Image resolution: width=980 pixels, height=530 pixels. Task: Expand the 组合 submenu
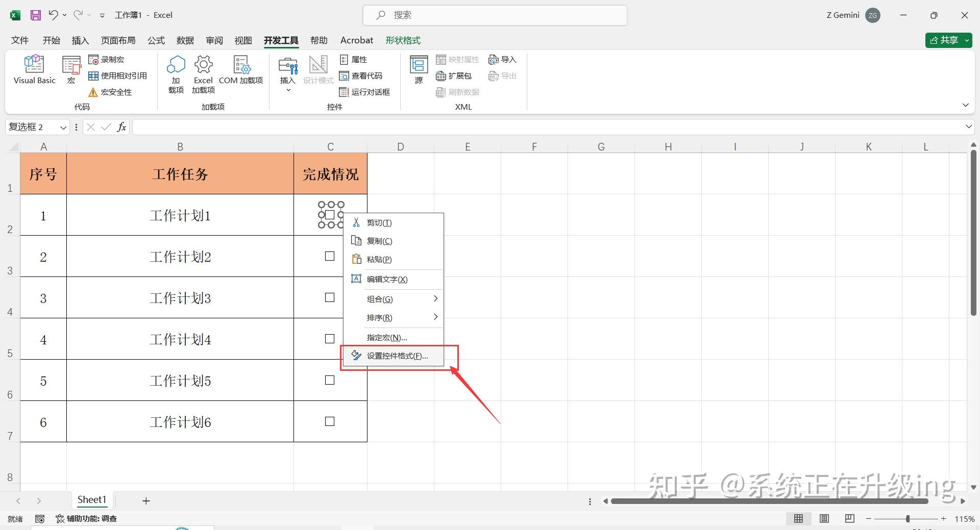[x=393, y=299]
